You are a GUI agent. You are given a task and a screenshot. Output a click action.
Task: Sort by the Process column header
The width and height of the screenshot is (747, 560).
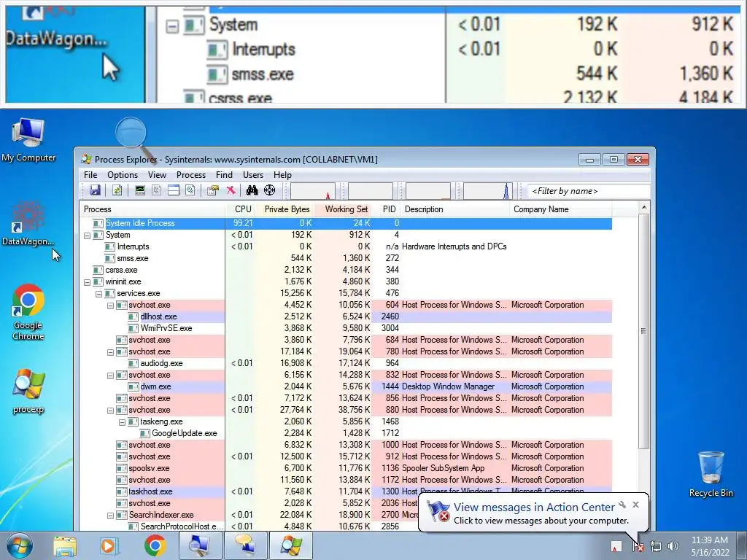click(x=152, y=209)
